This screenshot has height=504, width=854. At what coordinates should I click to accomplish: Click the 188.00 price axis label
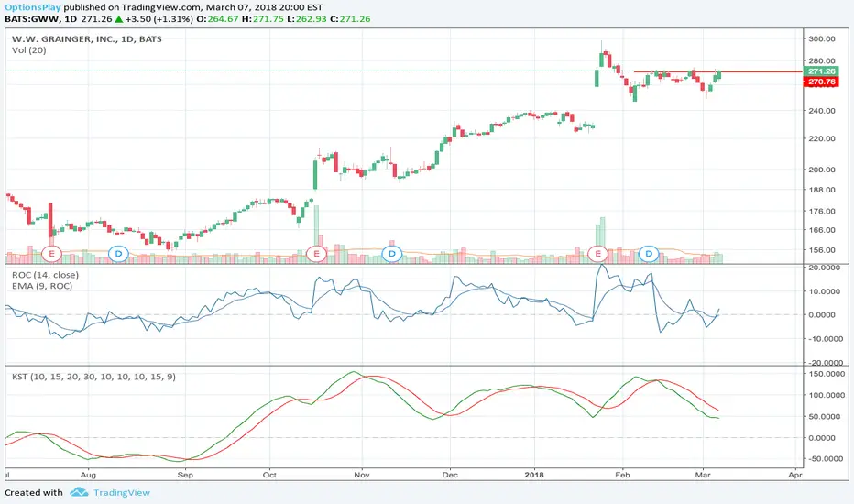822,190
